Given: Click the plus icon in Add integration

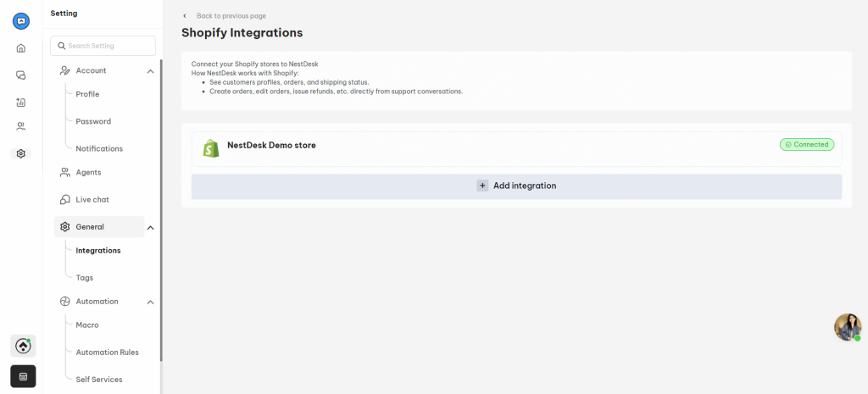Looking at the screenshot, I should point(482,186).
